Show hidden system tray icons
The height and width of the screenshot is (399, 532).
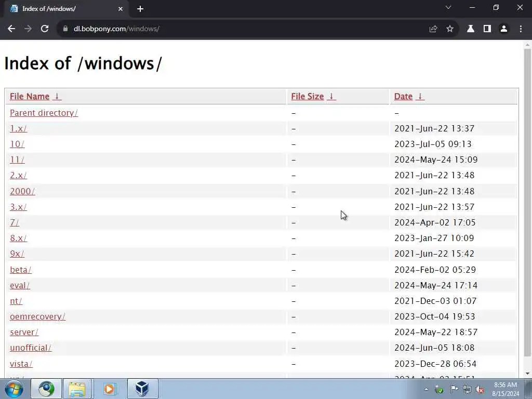(x=426, y=389)
